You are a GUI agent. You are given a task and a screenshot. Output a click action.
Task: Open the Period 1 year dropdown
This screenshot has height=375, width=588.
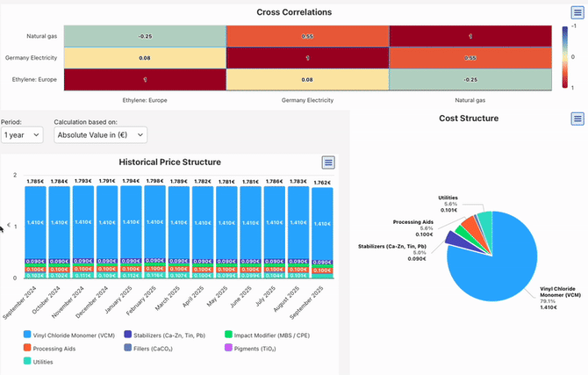click(x=22, y=135)
